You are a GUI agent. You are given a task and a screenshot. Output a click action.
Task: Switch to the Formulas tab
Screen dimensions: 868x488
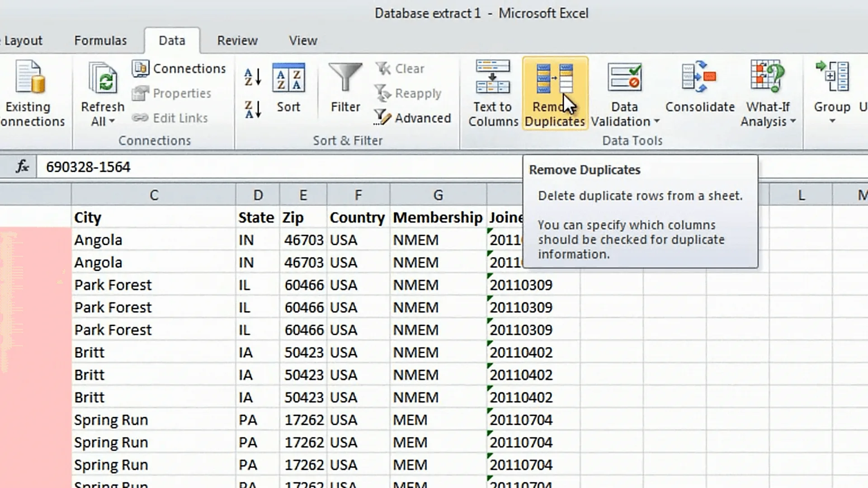(x=100, y=41)
